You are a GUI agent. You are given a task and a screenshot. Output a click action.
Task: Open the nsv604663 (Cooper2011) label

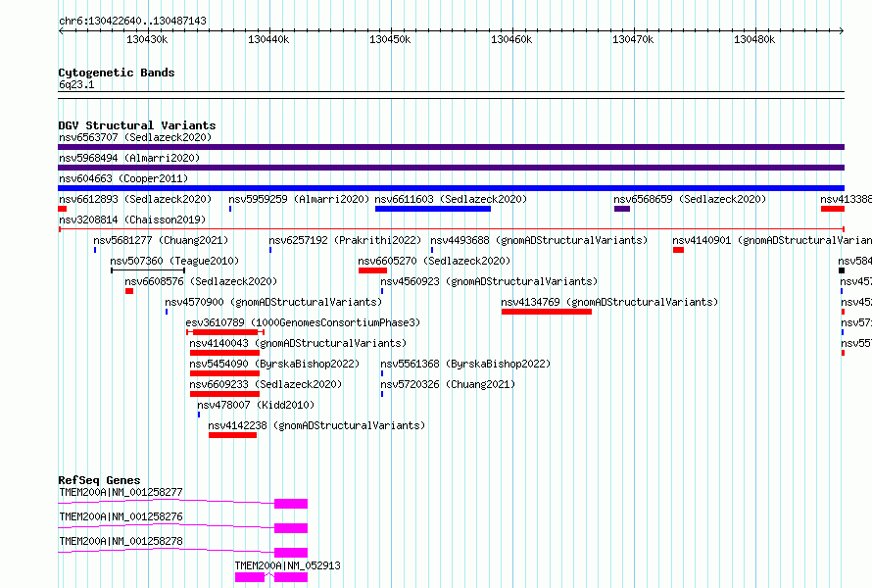click(x=123, y=178)
